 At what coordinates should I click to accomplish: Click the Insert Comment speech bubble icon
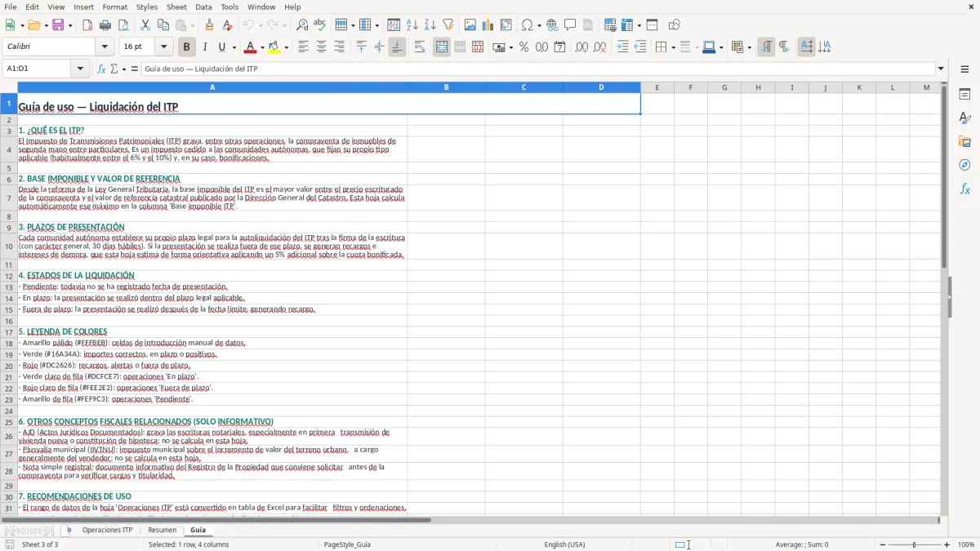coord(570,25)
